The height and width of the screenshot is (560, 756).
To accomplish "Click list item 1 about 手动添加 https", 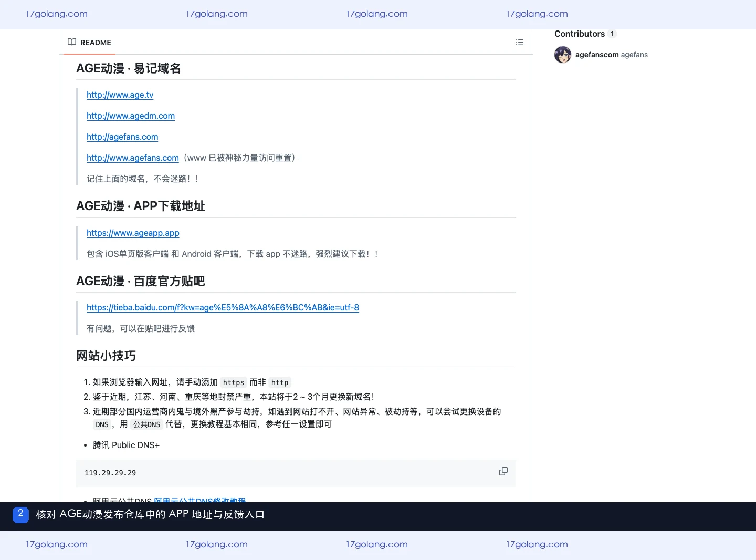I will [x=192, y=382].
